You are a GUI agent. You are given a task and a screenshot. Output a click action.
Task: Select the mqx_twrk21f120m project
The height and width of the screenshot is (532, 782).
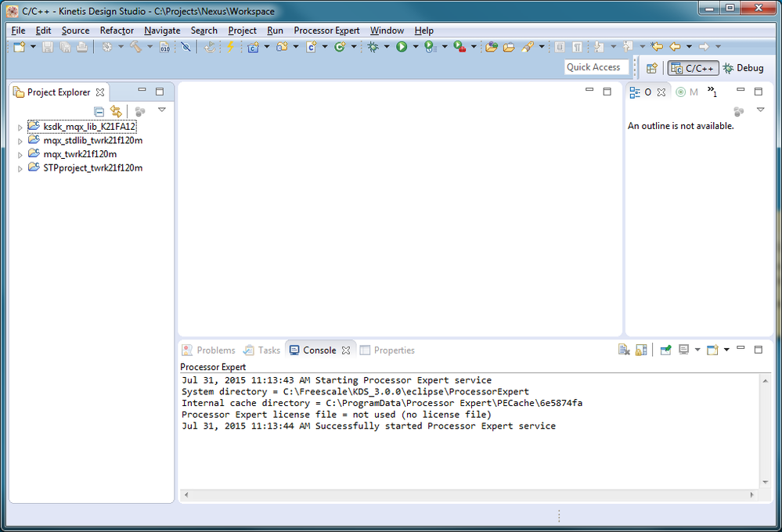(x=80, y=154)
